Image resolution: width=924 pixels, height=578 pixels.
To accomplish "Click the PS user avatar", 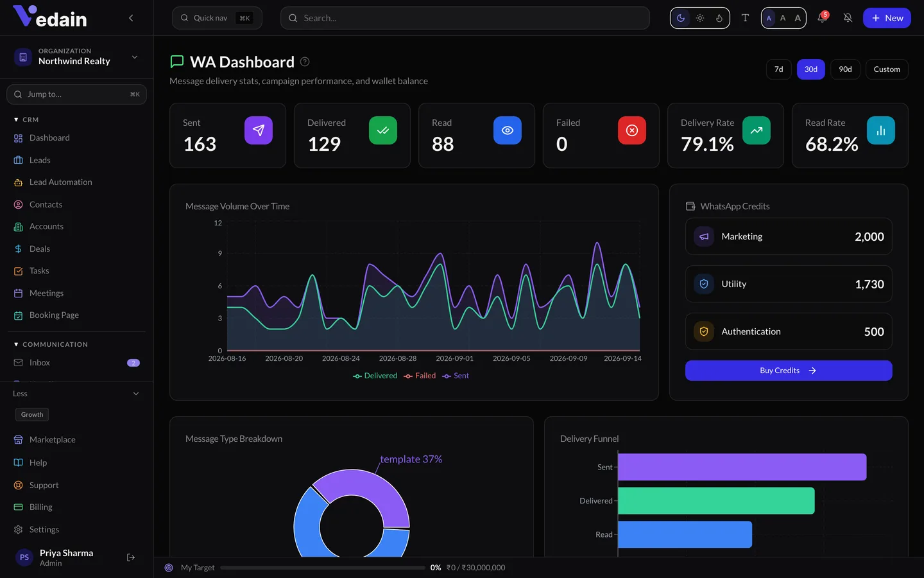I will (x=24, y=557).
